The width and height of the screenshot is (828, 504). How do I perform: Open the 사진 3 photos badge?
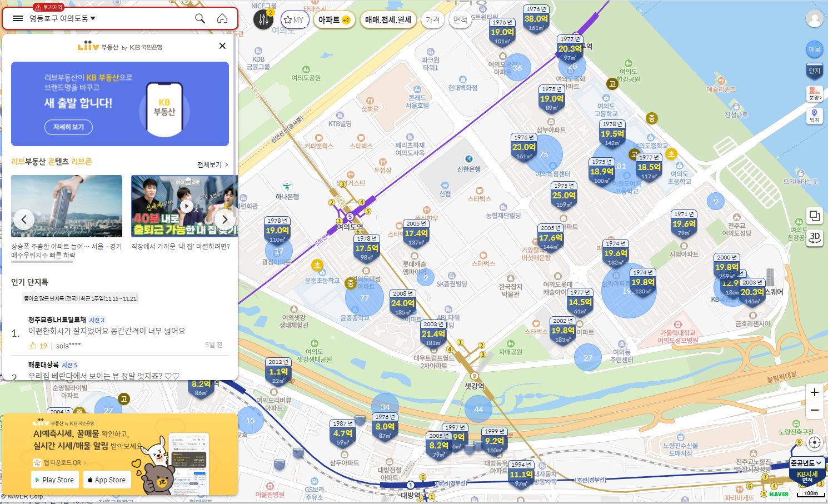coord(97,320)
